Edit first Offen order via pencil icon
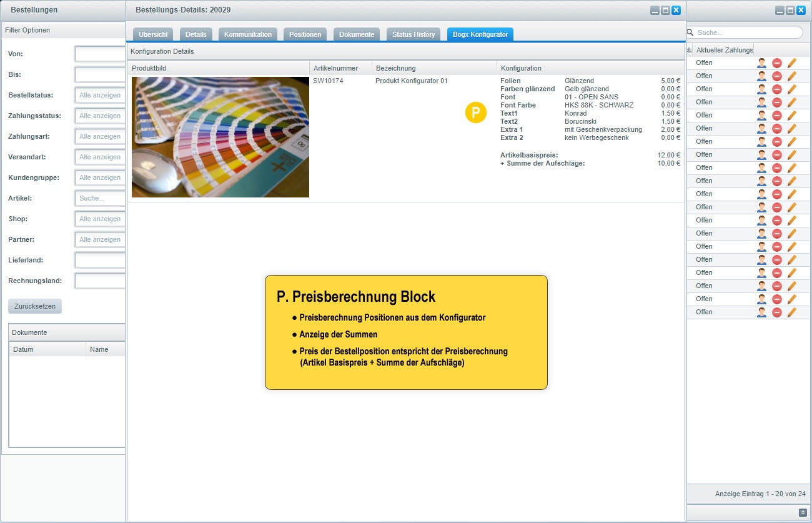Viewport: 812px width, 523px height. (792, 62)
